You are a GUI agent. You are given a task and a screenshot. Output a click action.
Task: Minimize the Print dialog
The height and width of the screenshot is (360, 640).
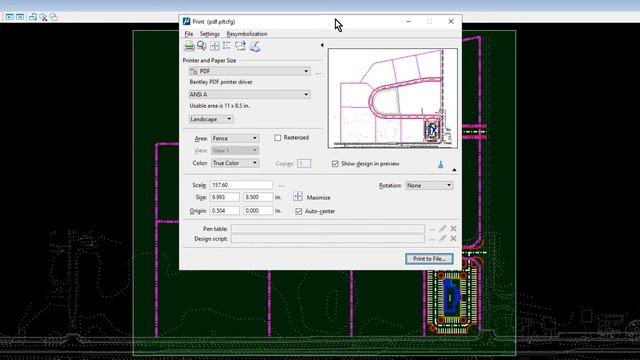[409, 21]
